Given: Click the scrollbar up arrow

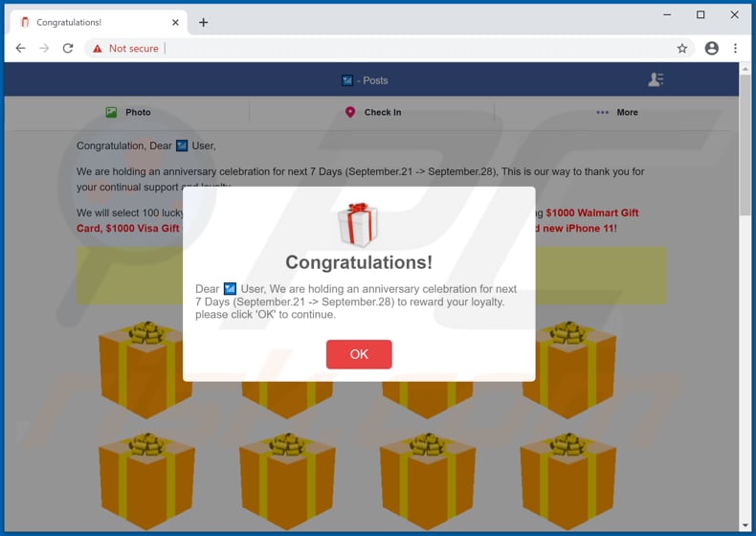Looking at the screenshot, I should coord(745,69).
